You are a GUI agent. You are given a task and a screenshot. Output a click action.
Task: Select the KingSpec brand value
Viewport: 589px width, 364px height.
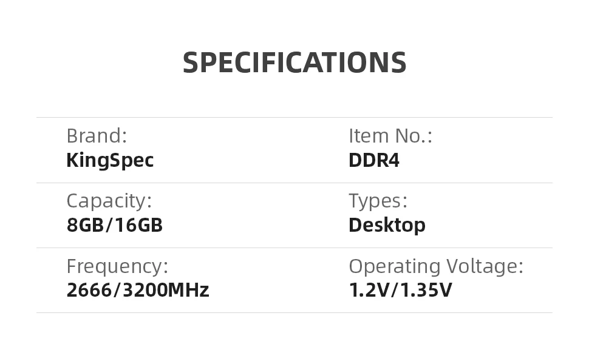(110, 160)
